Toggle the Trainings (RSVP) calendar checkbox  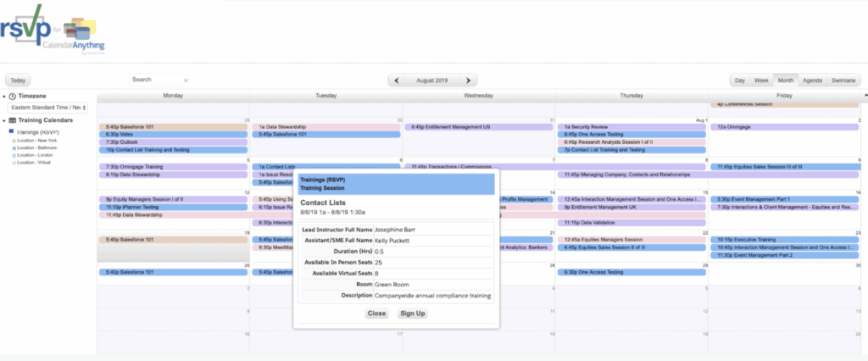point(11,132)
